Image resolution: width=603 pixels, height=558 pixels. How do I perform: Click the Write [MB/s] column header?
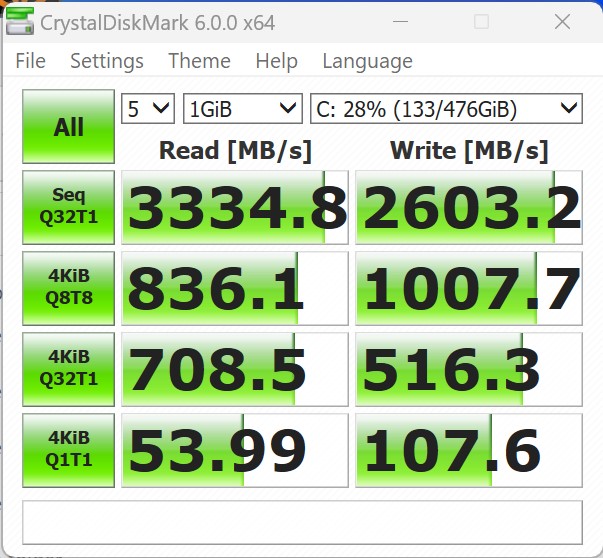click(x=469, y=150)
